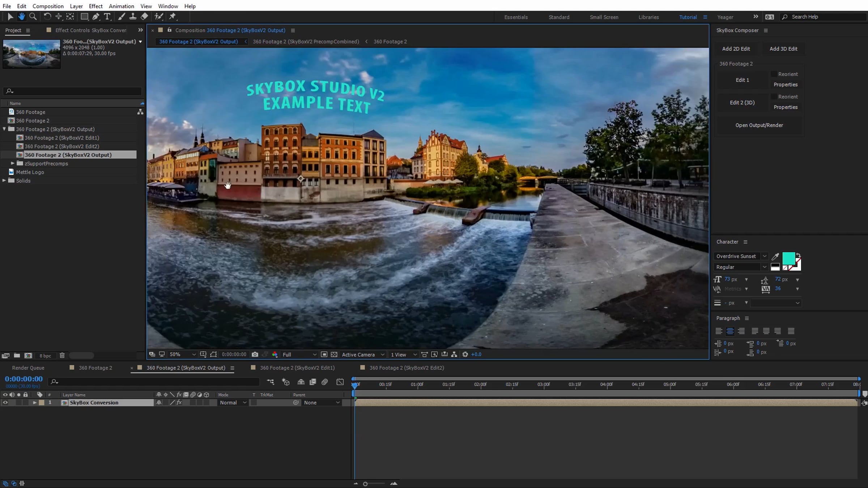This screenshot has height=488, width=868.
Task: Select the Zoom magnifier tool
Action: click(33, 17)
